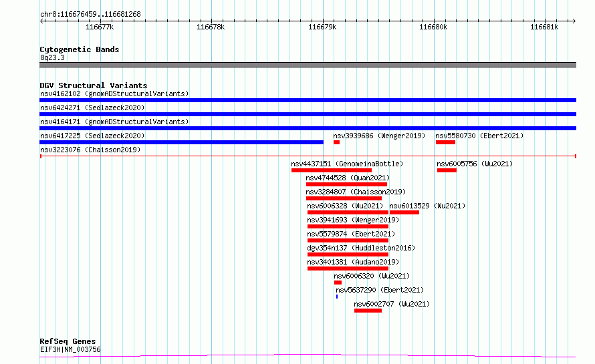The image size is (595, 364).
Task: Select the red bar under nsv4437151
Action: [332, 170]
